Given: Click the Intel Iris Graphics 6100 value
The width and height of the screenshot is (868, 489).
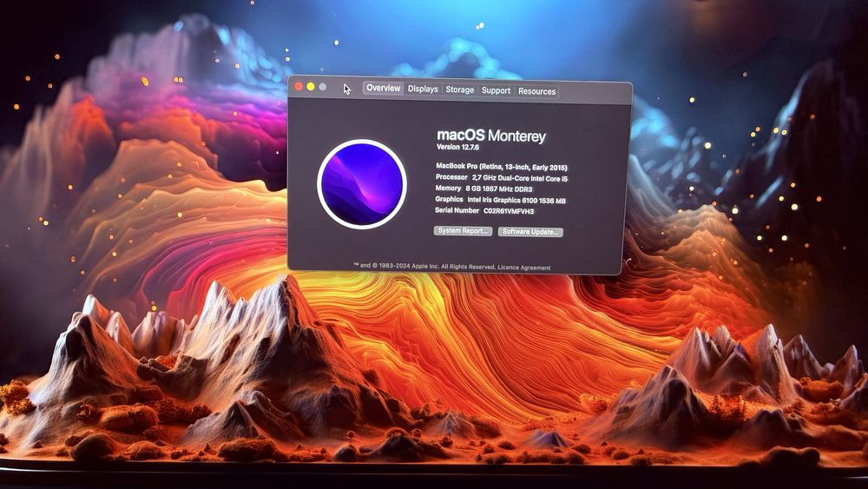Looking at the screenshot, I should 516,201.
